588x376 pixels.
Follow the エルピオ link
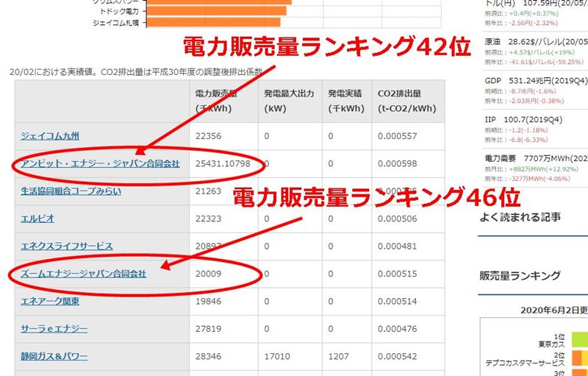click(x=37, y=219)
